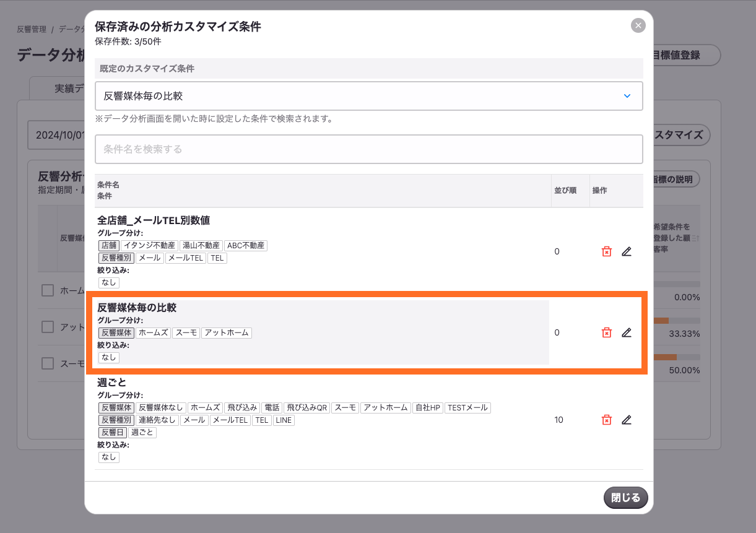Screen dimensions: 756x533
Task: Open the 既定のカスタマイズ条件 dropdown
Action: coord(369,96)
